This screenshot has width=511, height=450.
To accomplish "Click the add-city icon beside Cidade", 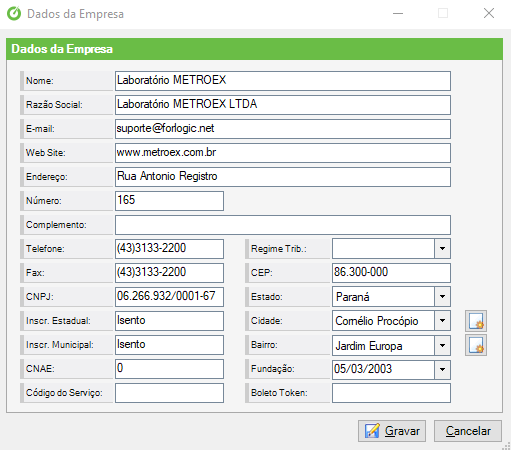I will coord(476,321).
